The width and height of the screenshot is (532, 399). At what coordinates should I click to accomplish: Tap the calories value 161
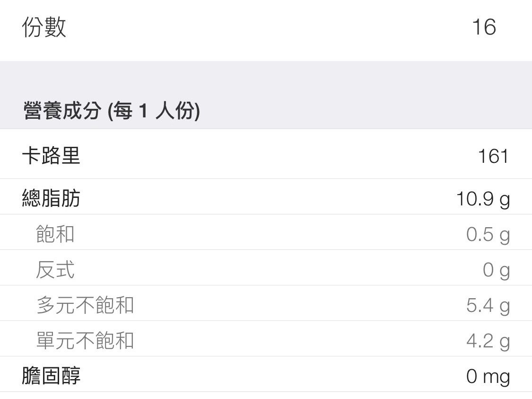point(493,156)
